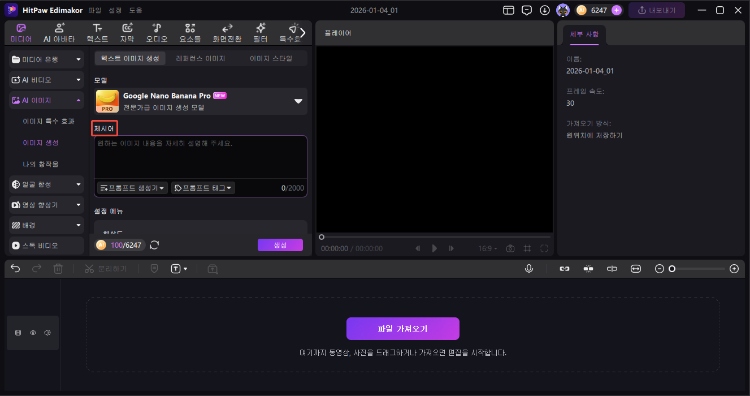750x396 pixels.
Task: Click the 분리하기 (Split) scissors tool
Action: click(x=105, y=269)
